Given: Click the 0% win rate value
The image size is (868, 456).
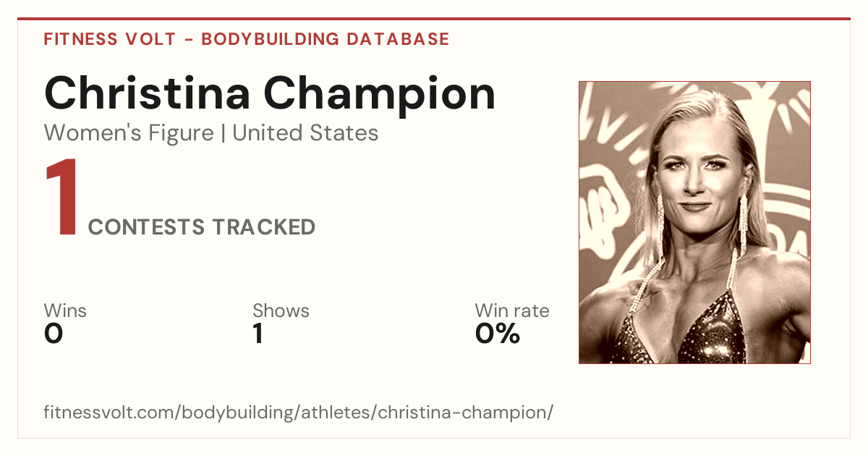Looking at the screenshot, I should [x=498, y=334].
